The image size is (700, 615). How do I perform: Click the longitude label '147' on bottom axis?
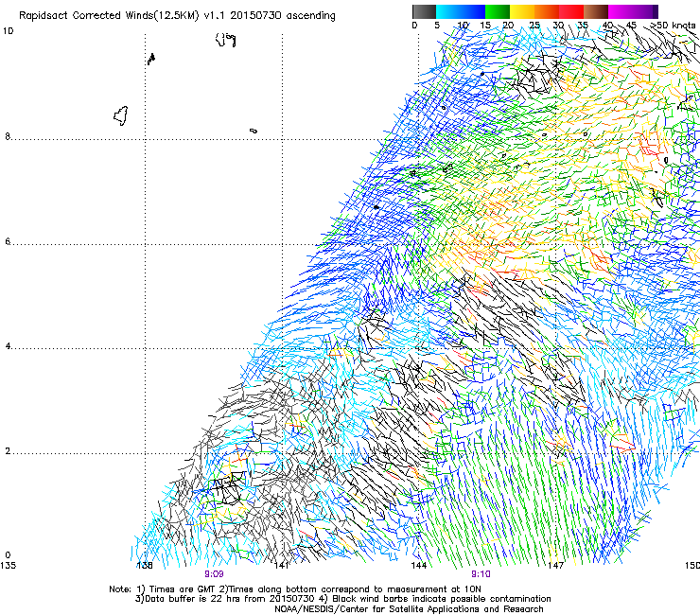(x=555, y=566)
